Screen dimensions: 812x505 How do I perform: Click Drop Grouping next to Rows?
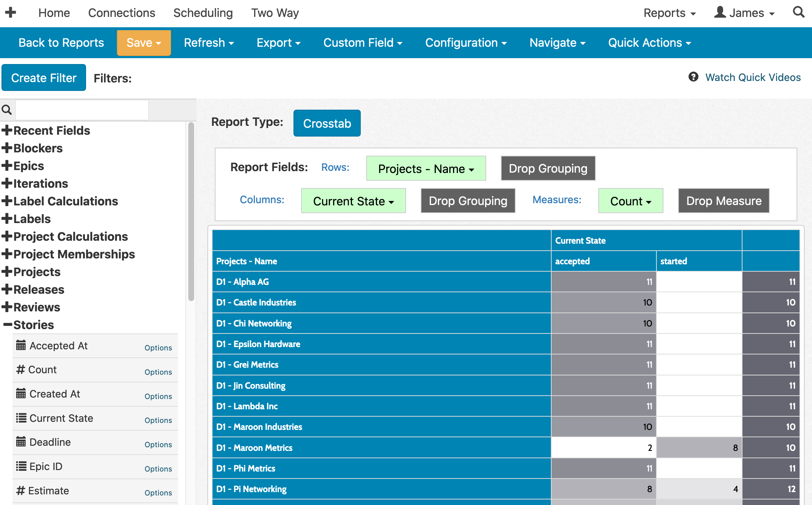pos(548,168)
